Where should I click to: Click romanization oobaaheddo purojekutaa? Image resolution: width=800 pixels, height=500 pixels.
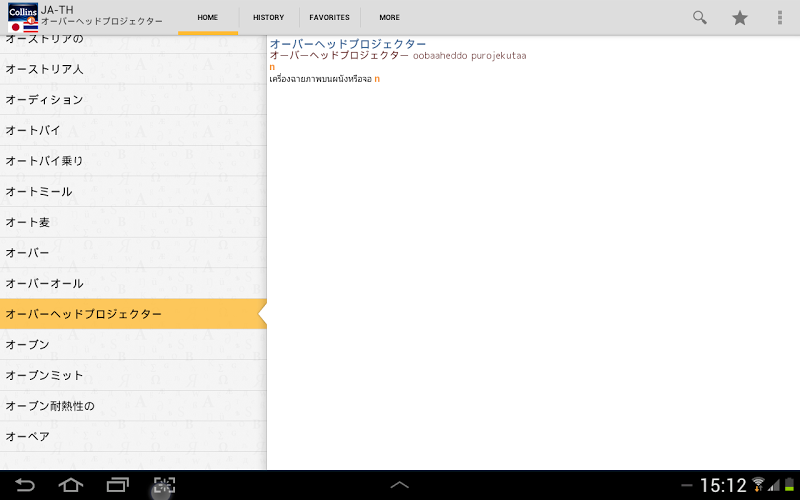tap(469, 56)
